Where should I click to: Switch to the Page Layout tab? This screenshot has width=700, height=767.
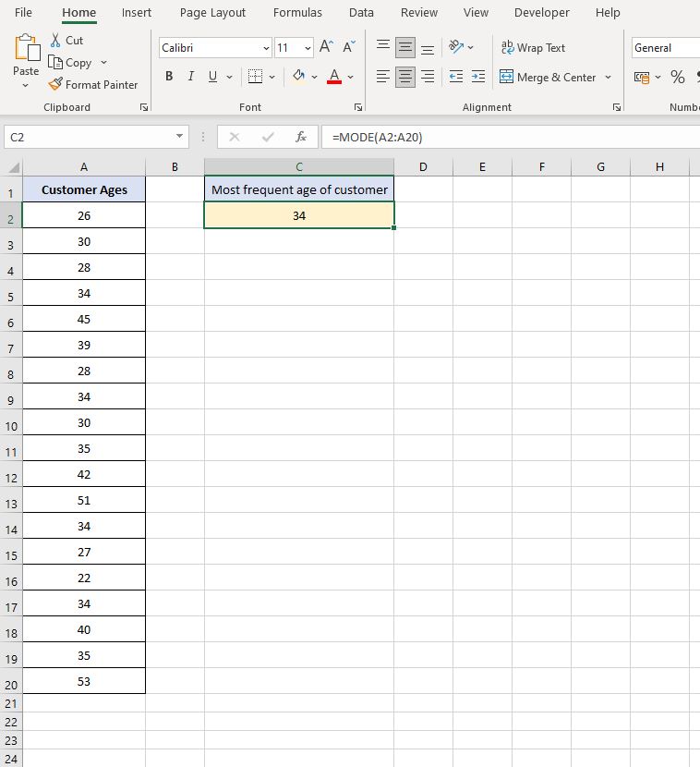tap(212, 13)
